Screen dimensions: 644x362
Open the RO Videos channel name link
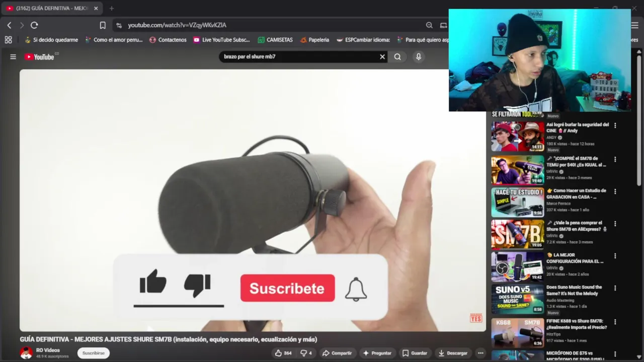tap(48, 350)
